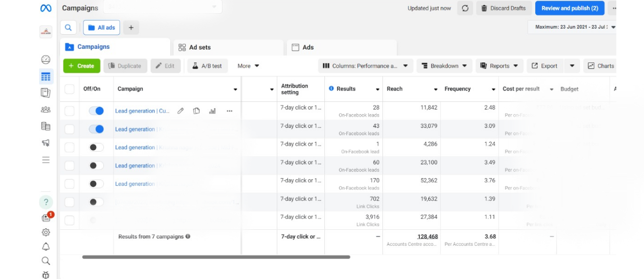
Task: Open charts icon on first campaign row
Action: 212,111
